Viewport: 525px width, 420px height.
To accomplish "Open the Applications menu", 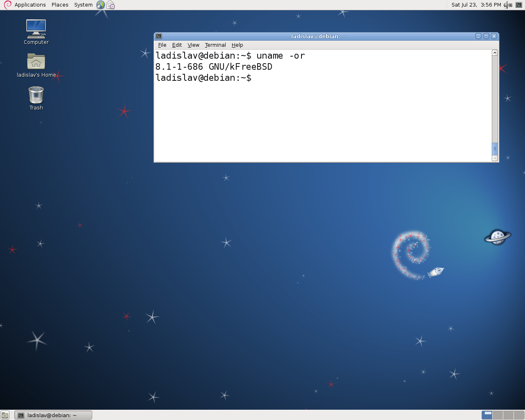I will pos(30,5).
